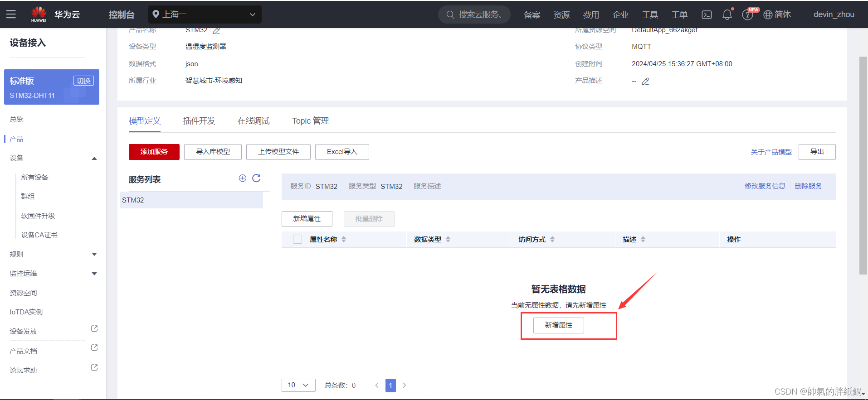Click 上传模型文件 button

(278, 152)
